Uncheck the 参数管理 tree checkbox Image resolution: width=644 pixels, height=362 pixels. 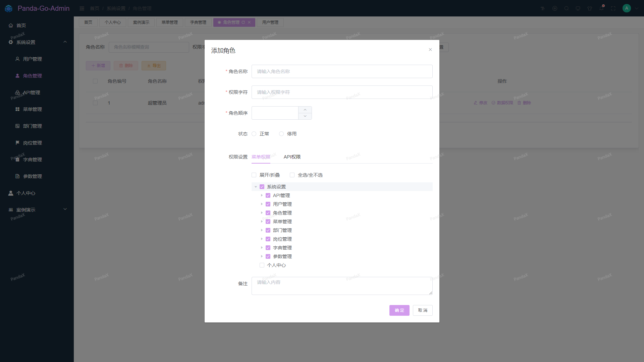click(268, 256)
